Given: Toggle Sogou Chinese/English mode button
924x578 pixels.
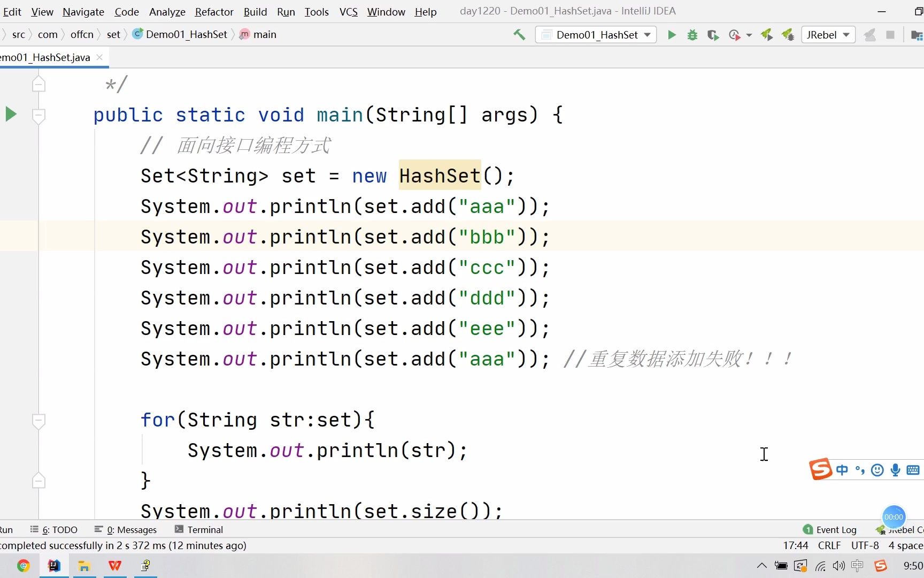Looking at the screenshot, I should coord(842,470).
